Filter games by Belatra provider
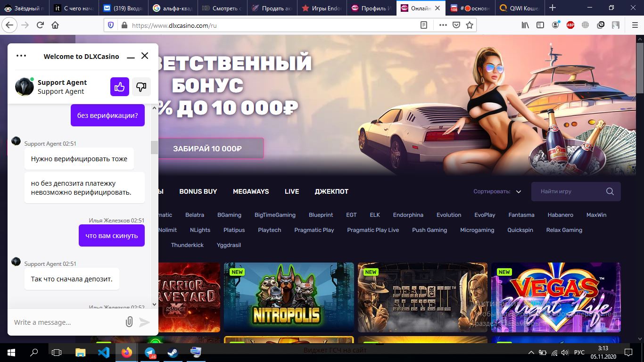Viewport: 644px width, 362px height. (195, 215)
